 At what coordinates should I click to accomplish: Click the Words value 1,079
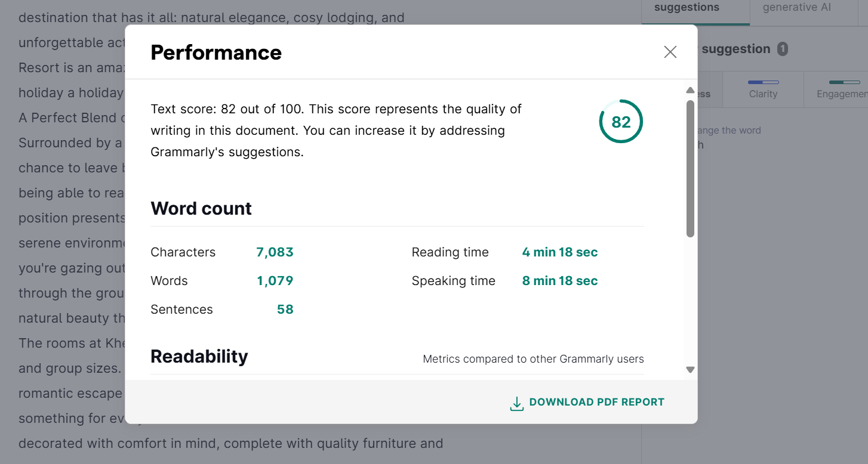tap(275, 281)
